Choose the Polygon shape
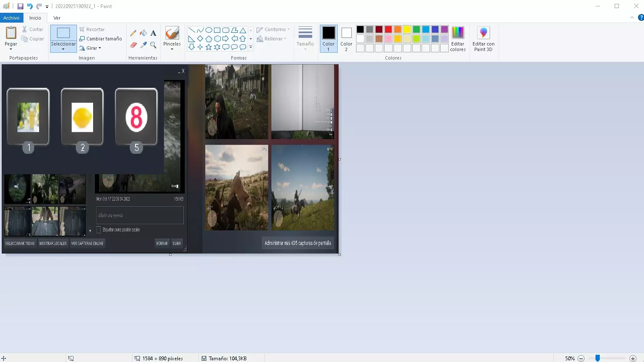Image resolution: width=644 pixels, height=362 pixels. coord(234,30)
